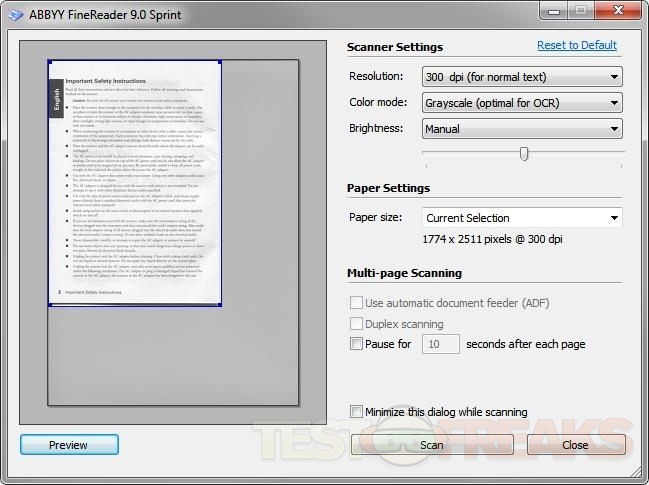
Task: Click the scanned page preview image
Action: [x=134, y=183]
